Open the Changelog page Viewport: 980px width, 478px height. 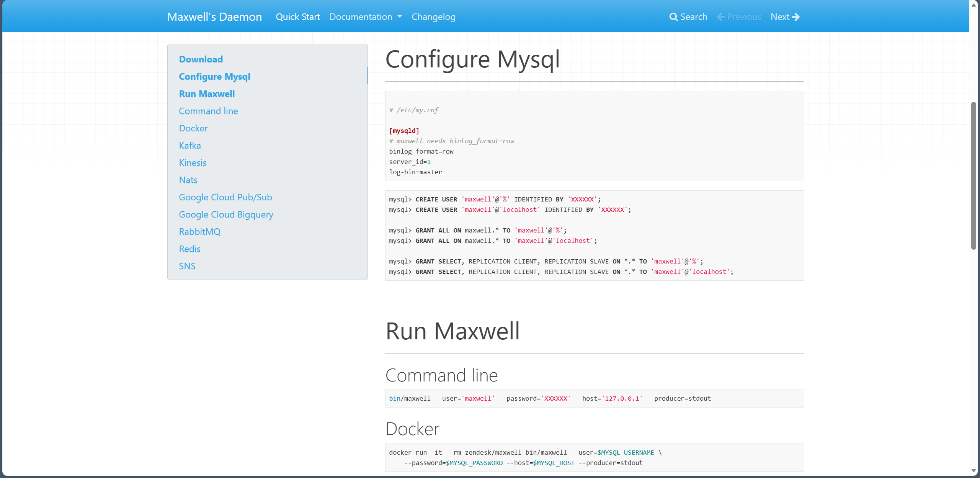click(433, 17)
